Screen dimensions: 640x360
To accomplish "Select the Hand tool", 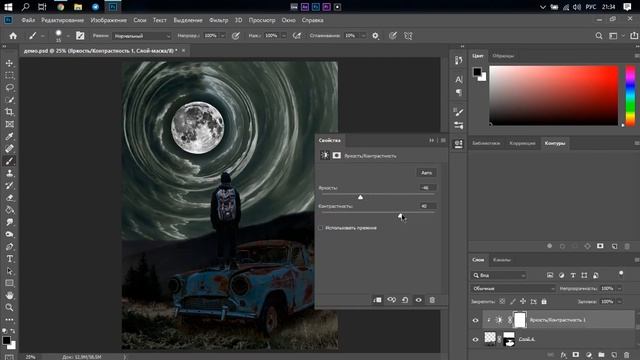I will [9, 295].
